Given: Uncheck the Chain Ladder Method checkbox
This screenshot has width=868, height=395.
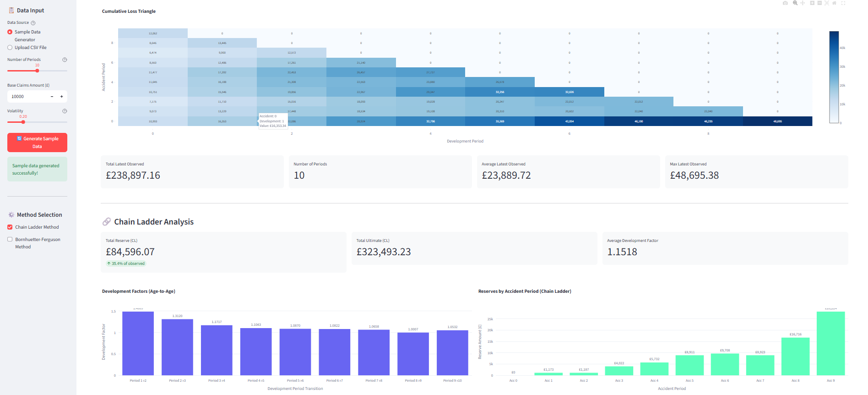Looking at the screenshot, I should click(10, 227).
